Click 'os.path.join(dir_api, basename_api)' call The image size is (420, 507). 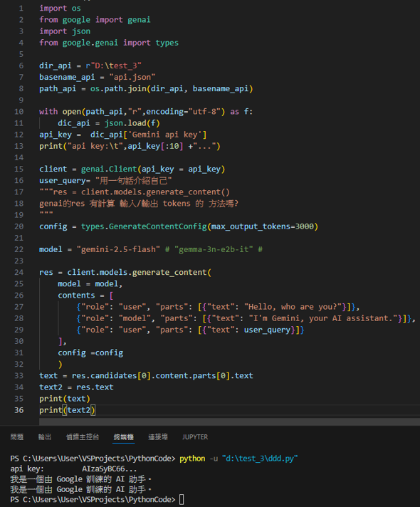click(172, 88)
